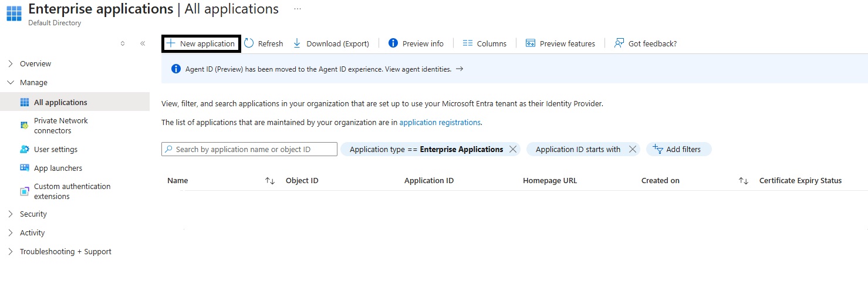Edit the Application ID starts with filter
Viewport: 868px width, 290px height.
[x=578, y=149]
